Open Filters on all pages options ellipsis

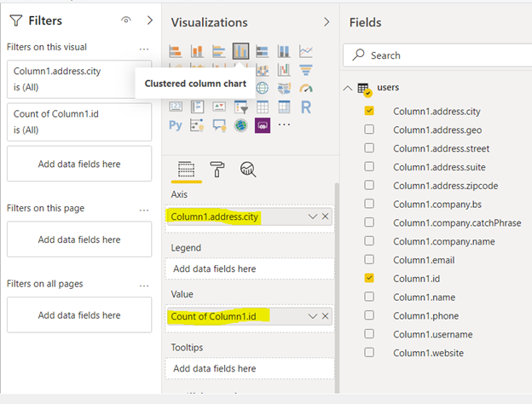tap(144, 286)
